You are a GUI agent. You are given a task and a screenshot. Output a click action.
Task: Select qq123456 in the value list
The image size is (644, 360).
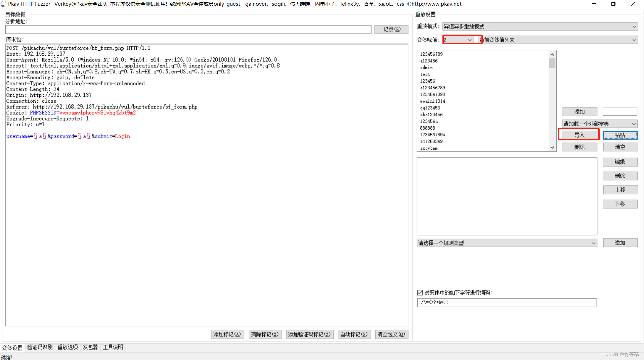point(430,108)
